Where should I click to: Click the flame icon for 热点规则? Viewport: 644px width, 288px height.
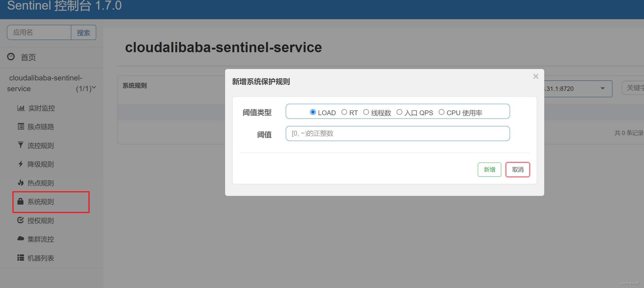(x=20, y=183)
